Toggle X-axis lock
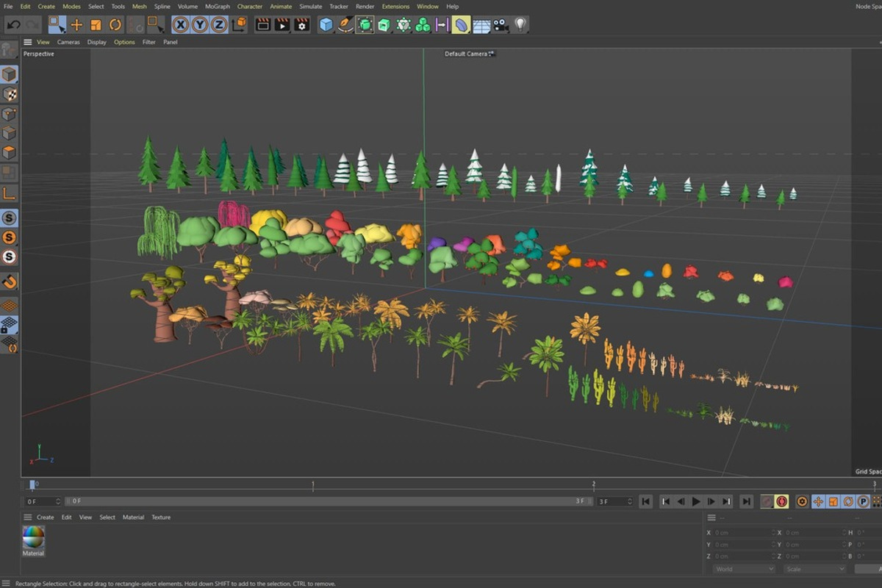 (180, 25)
